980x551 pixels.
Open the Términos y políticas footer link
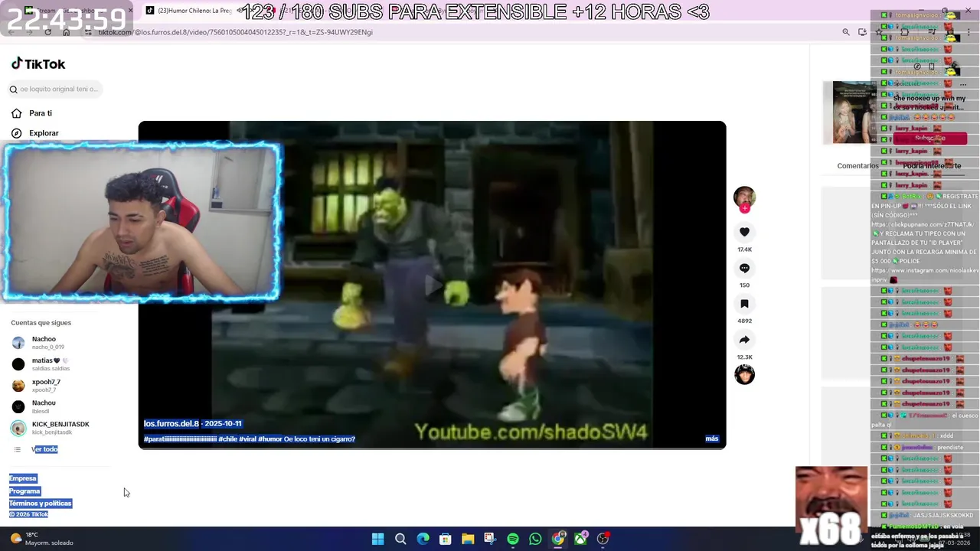(x=40, y=503)
